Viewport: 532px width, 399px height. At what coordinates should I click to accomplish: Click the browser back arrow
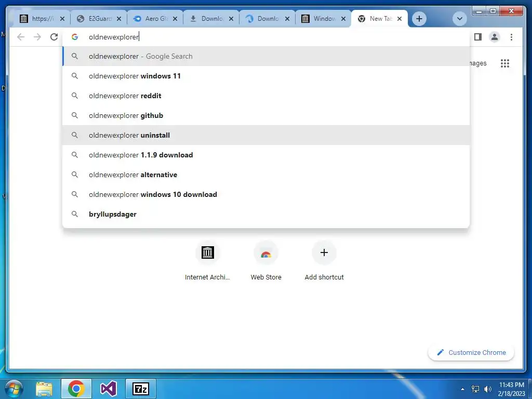[x=21, y=37]
